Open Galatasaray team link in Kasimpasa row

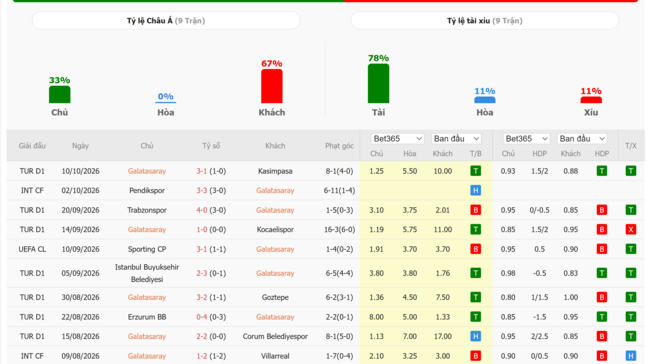147,171
